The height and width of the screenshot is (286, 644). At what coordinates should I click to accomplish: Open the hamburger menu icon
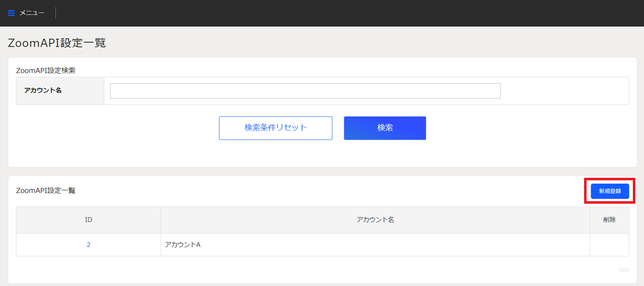pyautogui.click(x=11, y=13)
